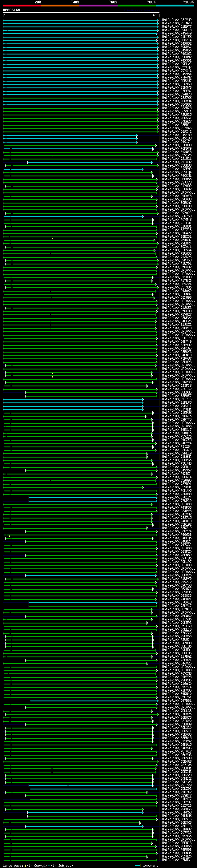The image size is (197, 868).
Task: Select label UniRef100_A3BDI4
Action: click(x=177, y=125)
